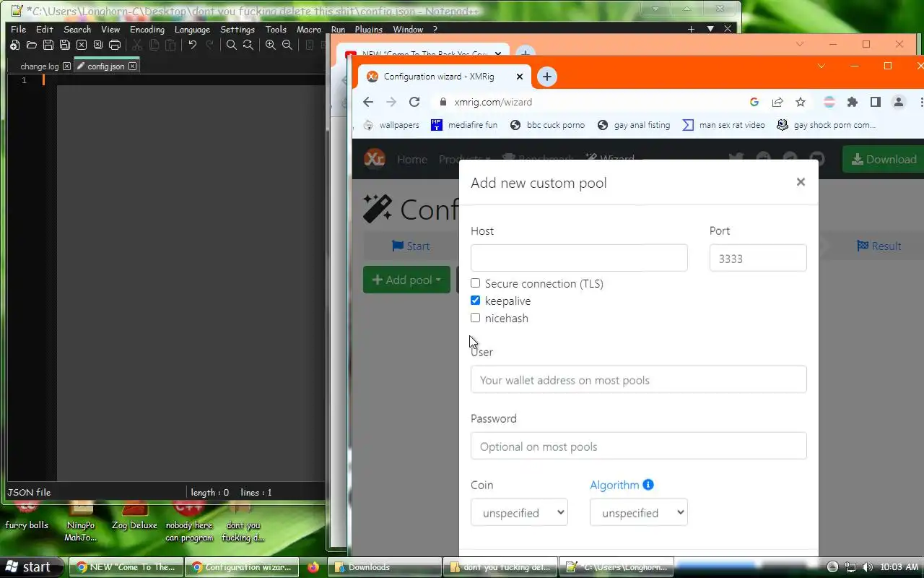Open Chrome profile avatar

point(899,103)
